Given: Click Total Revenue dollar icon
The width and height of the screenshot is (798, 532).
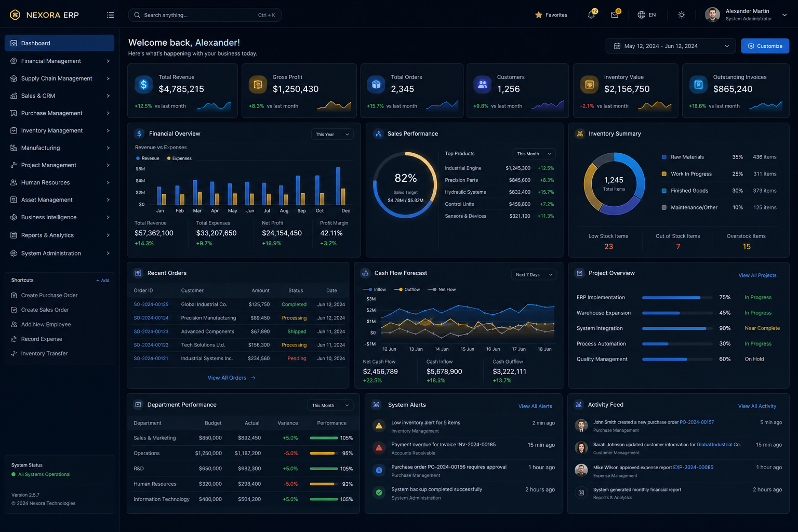Looking at the screenshot, I should tap(143, 84).
